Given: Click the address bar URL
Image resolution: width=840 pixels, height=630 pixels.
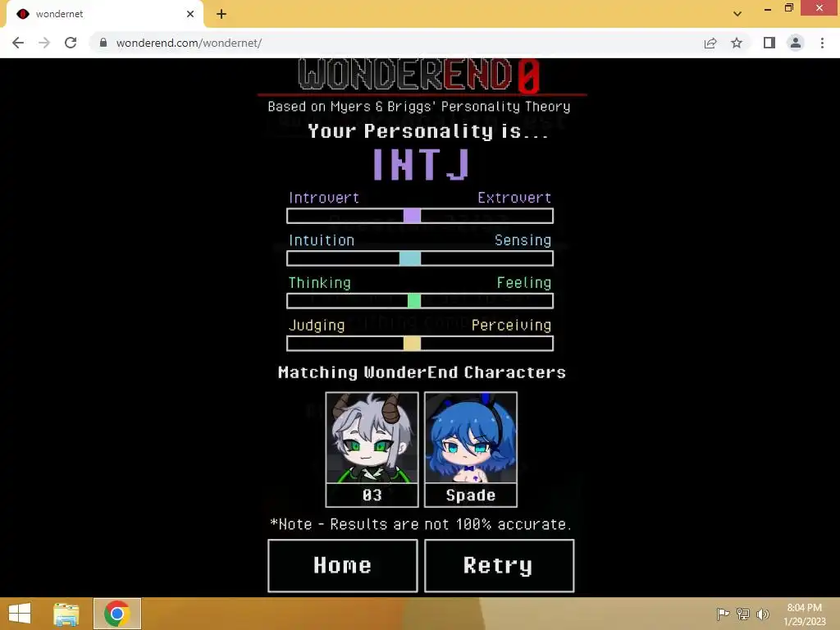Looking at the screenshot, I should [x=189, y=43].
